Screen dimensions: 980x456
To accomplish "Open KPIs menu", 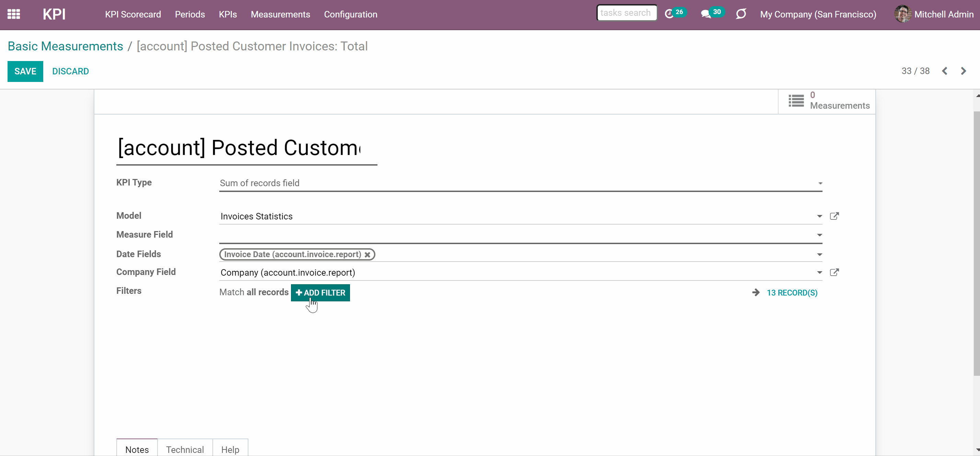I will (227, 14).
